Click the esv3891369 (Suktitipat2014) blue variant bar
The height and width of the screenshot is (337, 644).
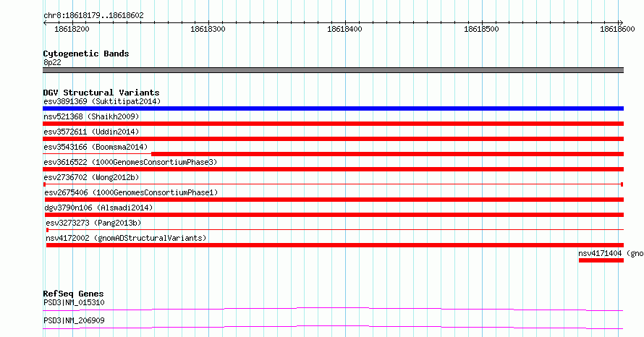(333, 108)
